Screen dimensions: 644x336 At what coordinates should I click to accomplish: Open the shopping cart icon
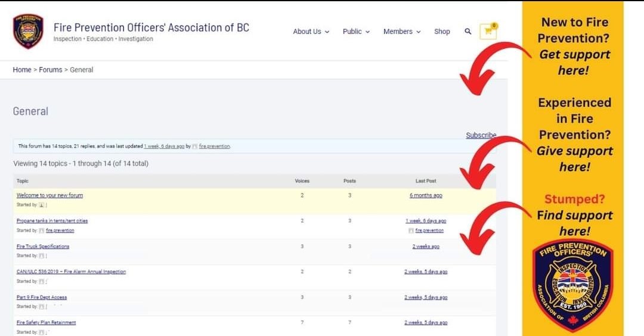tap(488, 31)
